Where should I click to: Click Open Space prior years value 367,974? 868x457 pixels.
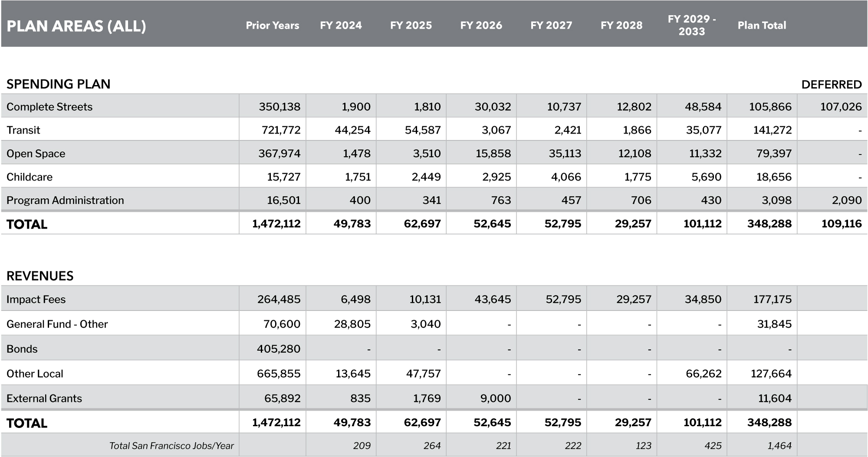(x=279, y=153)
